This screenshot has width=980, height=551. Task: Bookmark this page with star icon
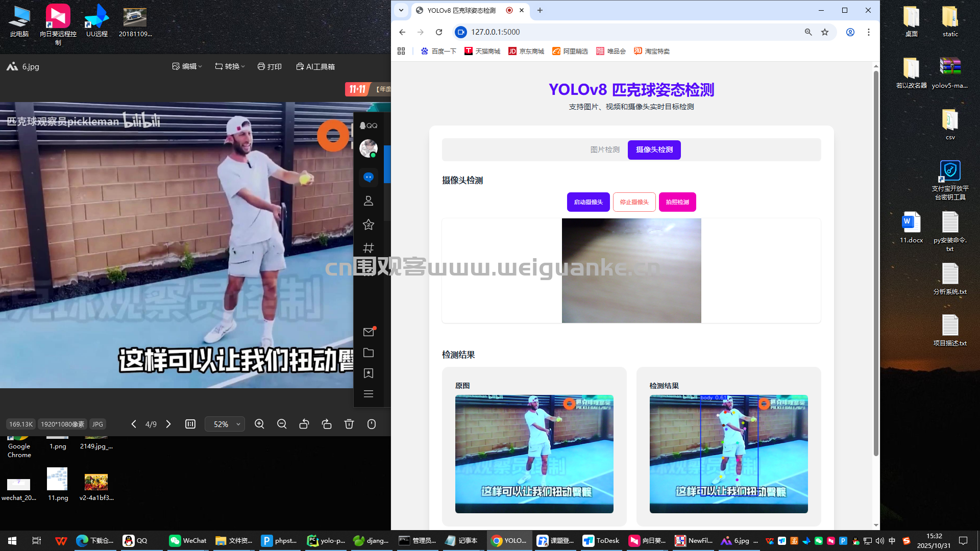825,32
